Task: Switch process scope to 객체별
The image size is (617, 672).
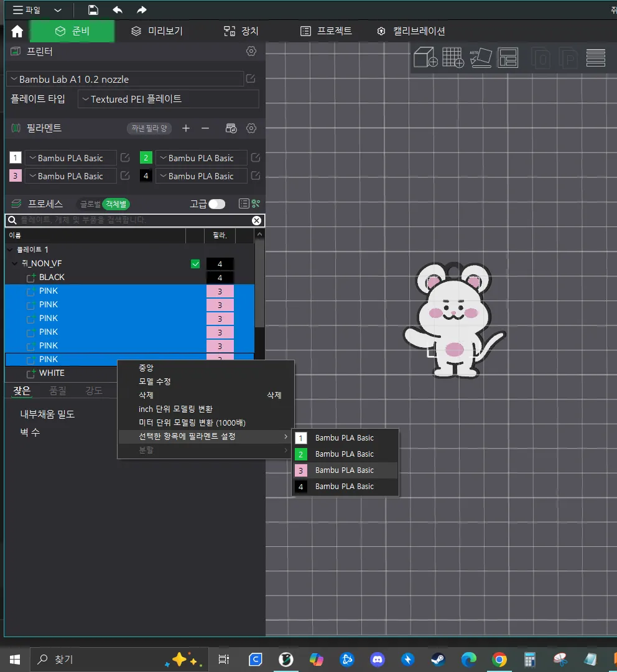Action: coord(116,204)
